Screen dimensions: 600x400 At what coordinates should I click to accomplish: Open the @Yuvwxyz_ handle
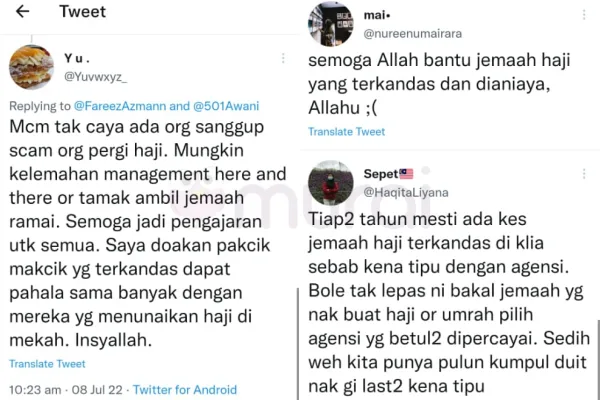click(96, 77)
